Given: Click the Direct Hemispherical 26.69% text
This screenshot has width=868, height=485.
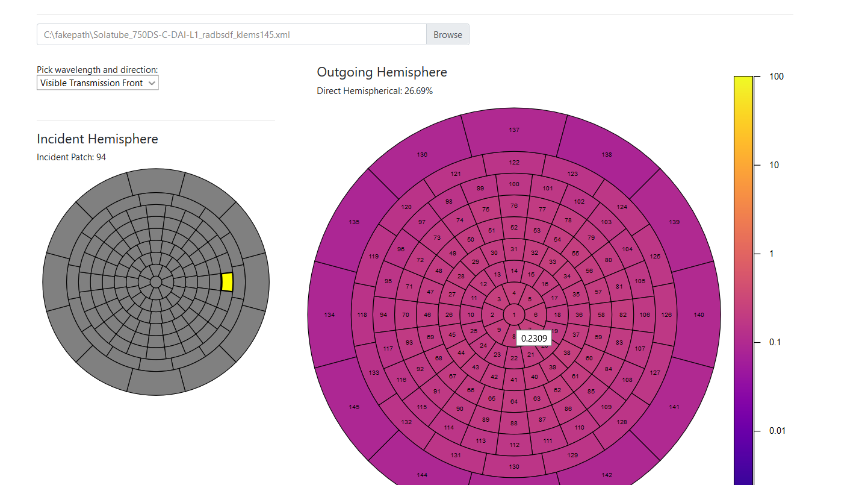Looking at the screenshot, I should pyautogui.click(x=374, y=91).
